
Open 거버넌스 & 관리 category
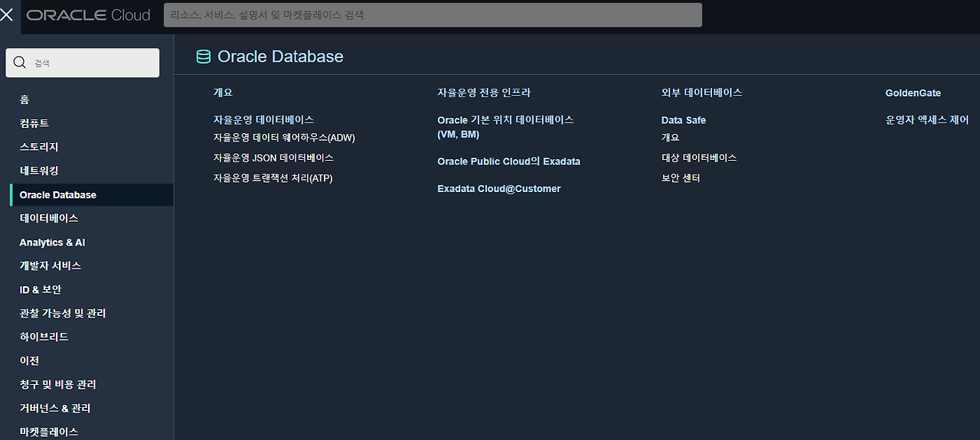(55, 408)
